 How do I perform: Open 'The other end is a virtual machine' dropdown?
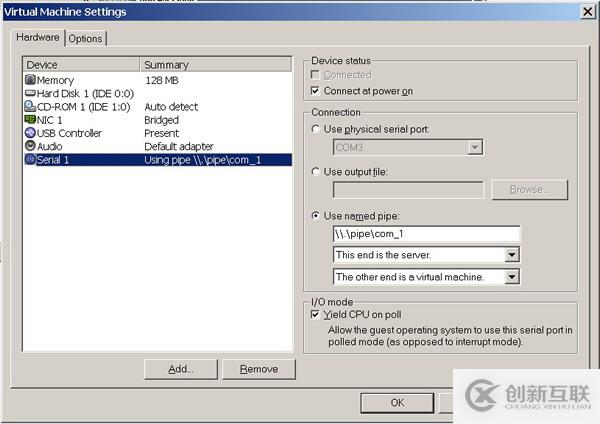tap(512, 277)
